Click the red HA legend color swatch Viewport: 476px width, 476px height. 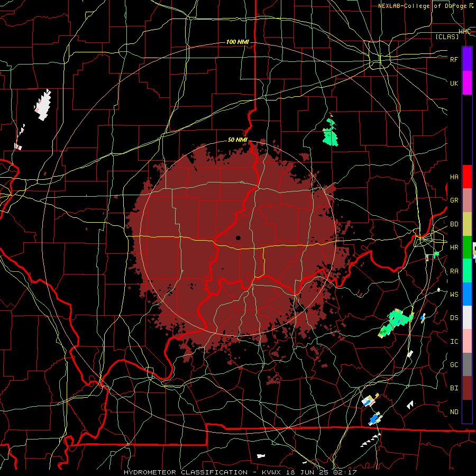[467, 177]
